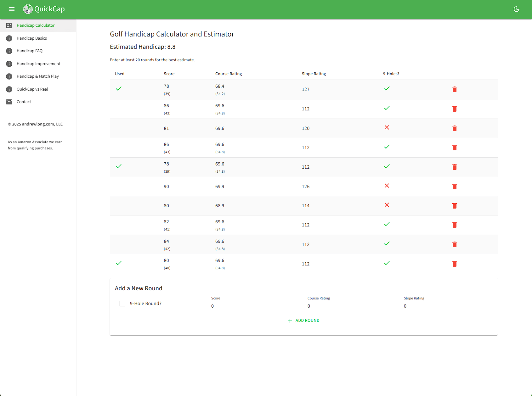Delete the round with score 84

454,244
